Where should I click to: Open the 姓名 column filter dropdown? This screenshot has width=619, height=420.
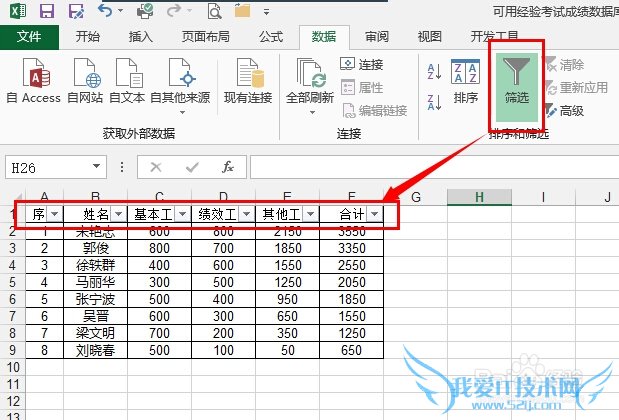click(x=118, y=214)
